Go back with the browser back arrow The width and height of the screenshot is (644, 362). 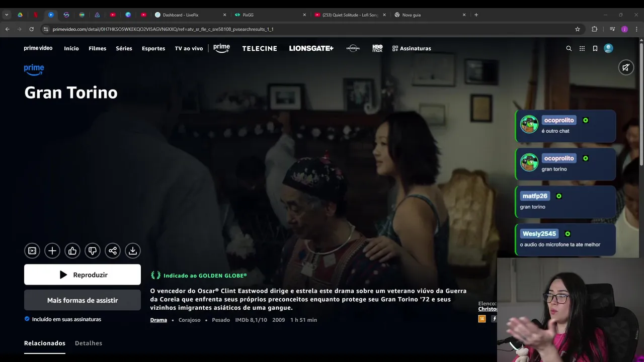coord(7,29)
